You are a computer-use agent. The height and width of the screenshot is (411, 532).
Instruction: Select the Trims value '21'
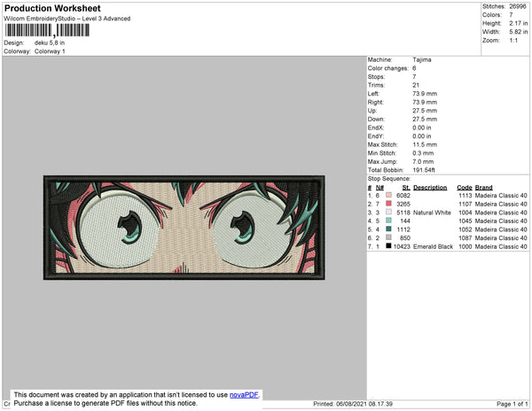click(x=416, y=85)
